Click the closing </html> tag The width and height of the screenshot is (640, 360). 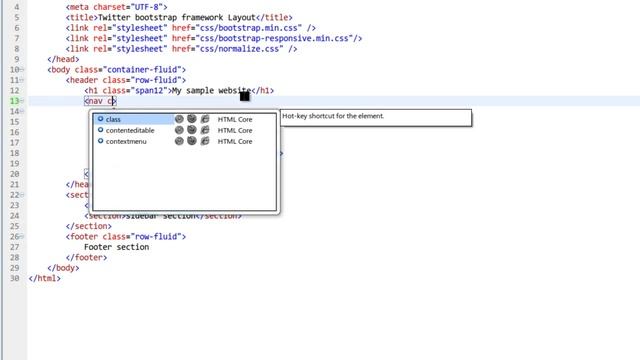[x=44, y=278]
